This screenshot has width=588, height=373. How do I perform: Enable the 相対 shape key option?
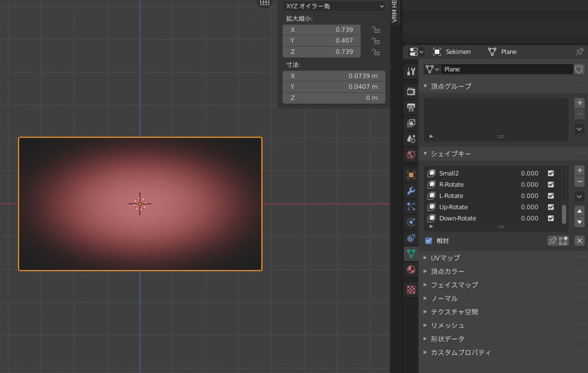tap(428, 240)
